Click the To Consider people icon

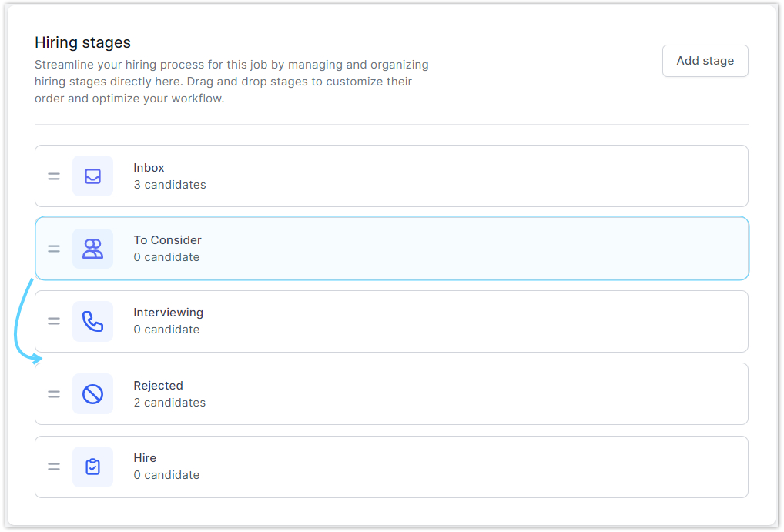92,249
